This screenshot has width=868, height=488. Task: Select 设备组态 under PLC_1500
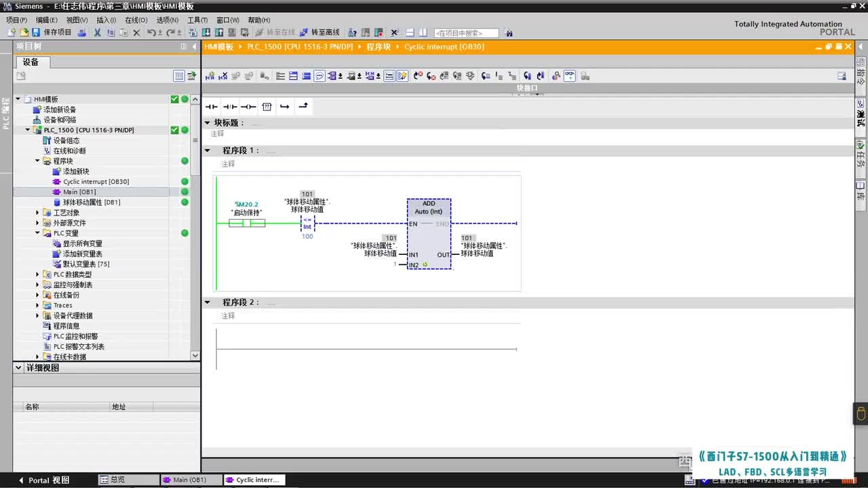[x=66, y=140]
